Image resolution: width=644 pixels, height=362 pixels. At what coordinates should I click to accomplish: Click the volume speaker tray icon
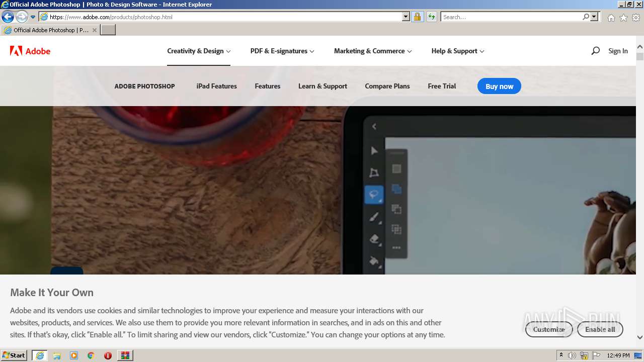tap(572, 355)
